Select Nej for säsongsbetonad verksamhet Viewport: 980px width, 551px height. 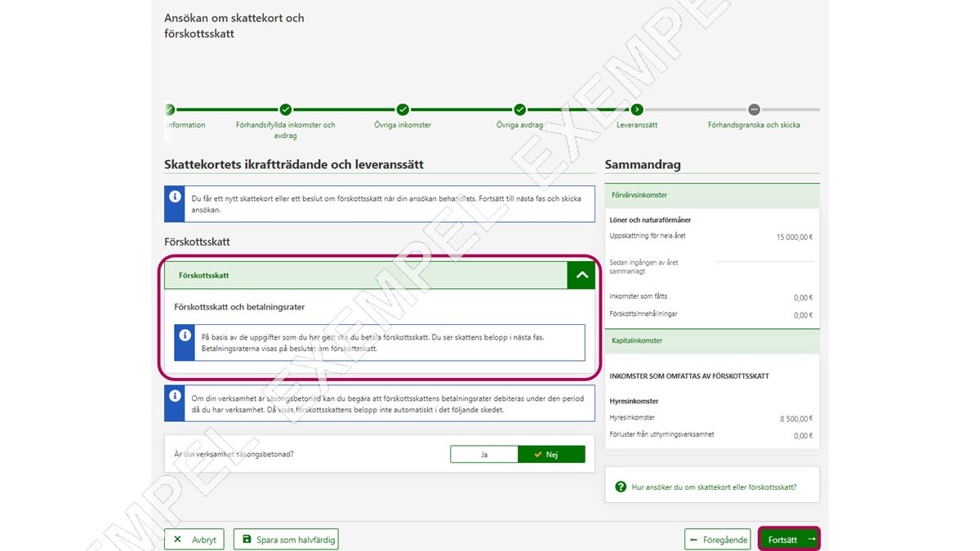(551, 455)
